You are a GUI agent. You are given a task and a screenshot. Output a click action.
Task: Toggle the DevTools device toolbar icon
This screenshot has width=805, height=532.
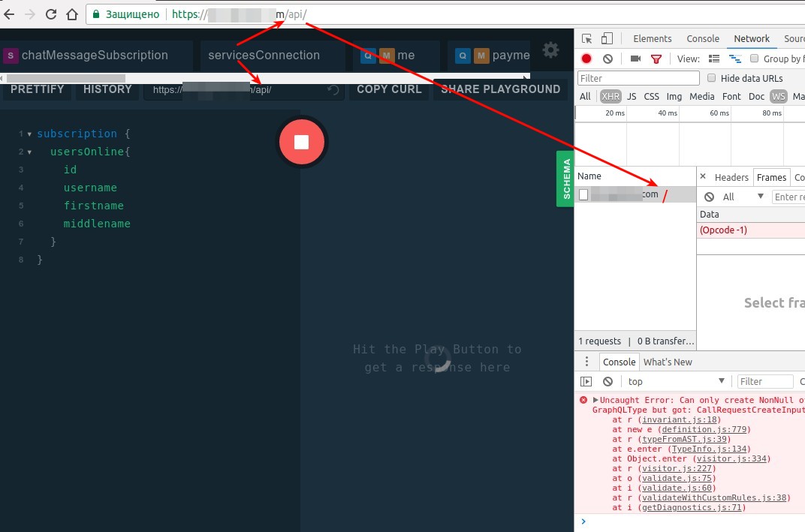[x=607, y=39]
